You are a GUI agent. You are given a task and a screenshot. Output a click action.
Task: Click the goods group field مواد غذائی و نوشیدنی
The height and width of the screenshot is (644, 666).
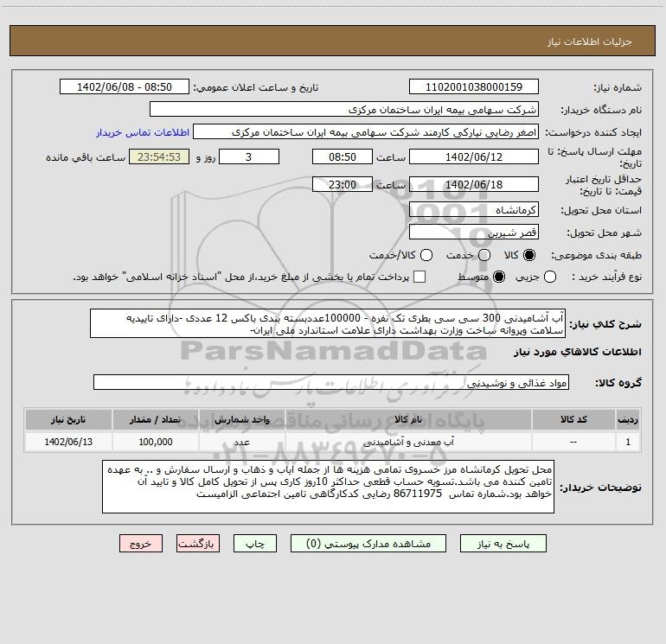(331, 382)
